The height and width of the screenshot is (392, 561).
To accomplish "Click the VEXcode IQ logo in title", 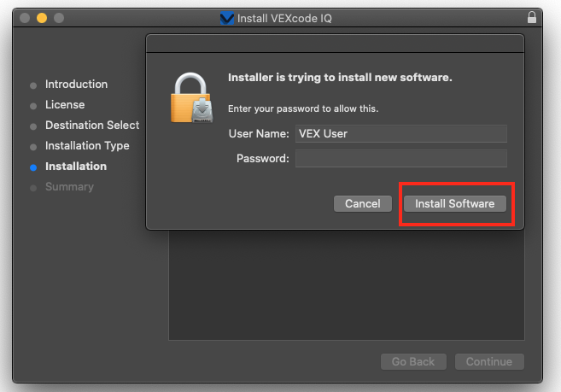I will click(227, 18).
